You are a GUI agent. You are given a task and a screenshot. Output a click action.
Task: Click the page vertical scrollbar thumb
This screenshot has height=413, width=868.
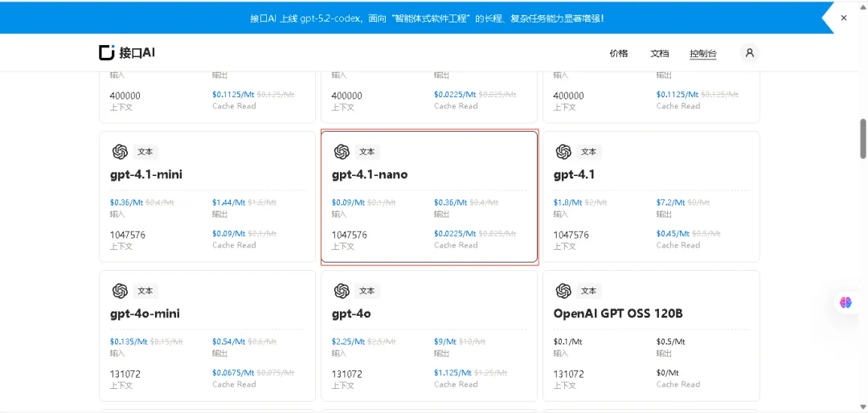point(863,138)
